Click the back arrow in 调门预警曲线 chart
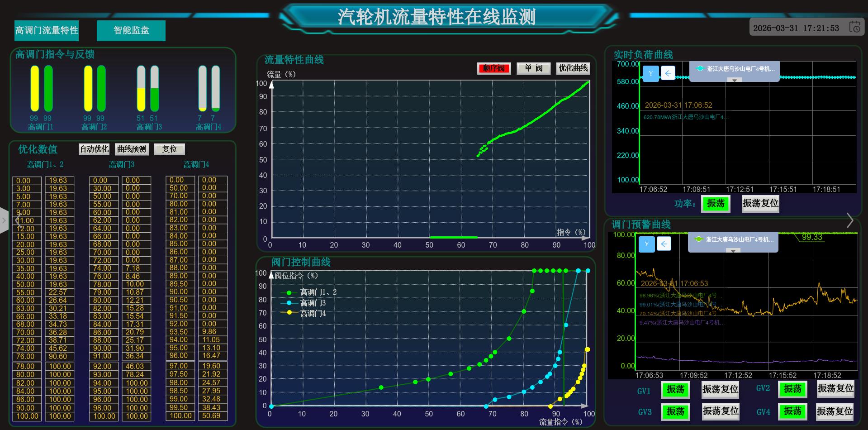Viewport: 868px width, 430px height. 664,244
